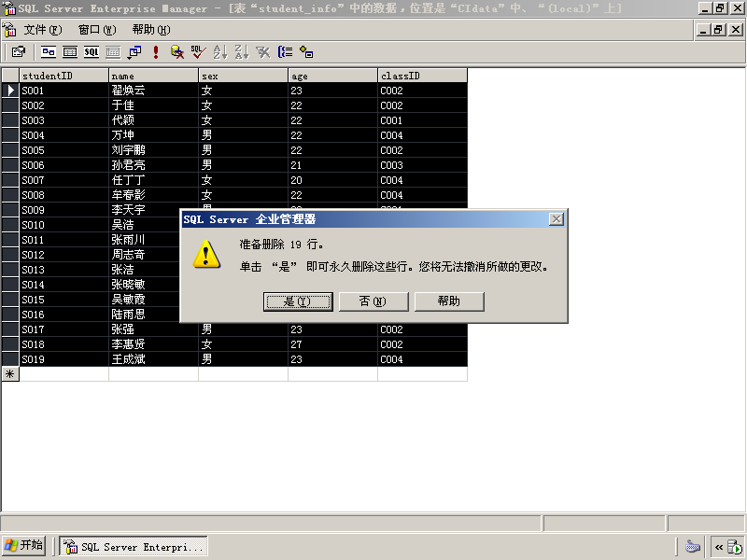This screenshot has width=747, height=560.
Task: Click the app icon left of 文件 menu
Action: point(9,30)
